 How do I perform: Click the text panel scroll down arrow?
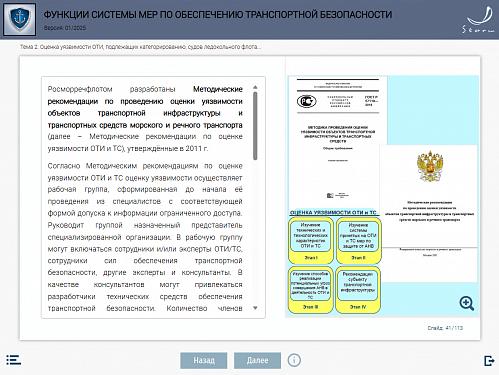[255, 308]
